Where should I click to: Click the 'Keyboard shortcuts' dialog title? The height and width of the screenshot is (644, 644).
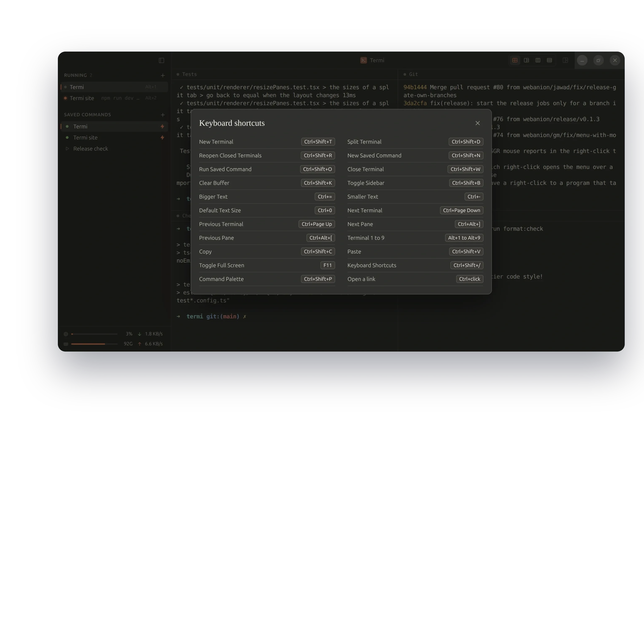[x=232, y=123]
